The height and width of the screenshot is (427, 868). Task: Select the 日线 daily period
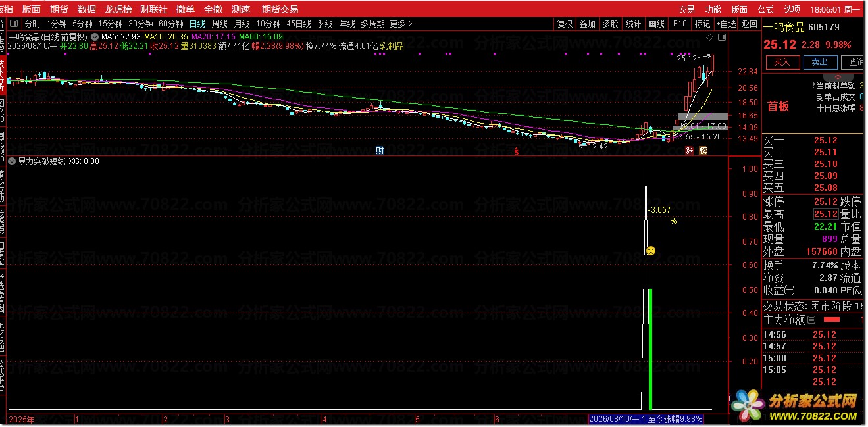pos(197,24)
